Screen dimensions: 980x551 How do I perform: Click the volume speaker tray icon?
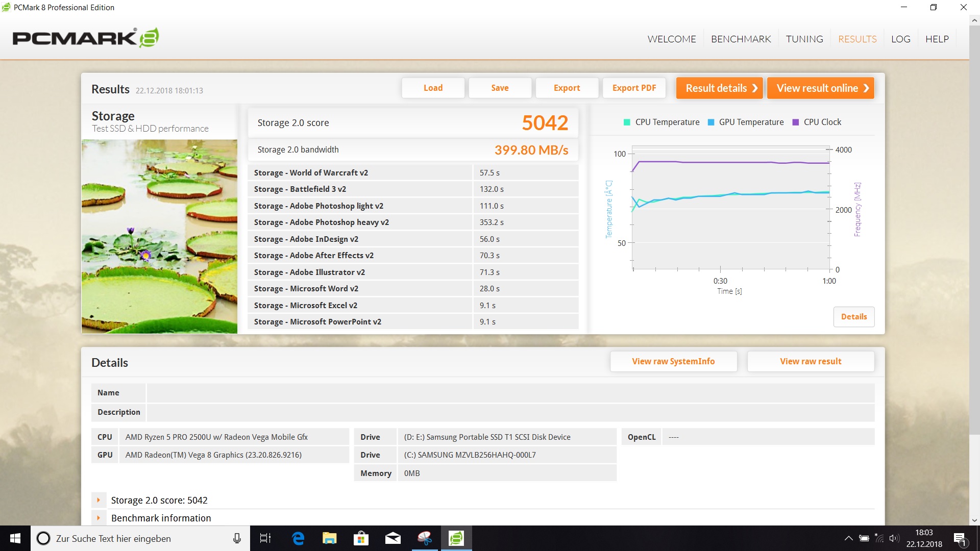pos(894,538)
